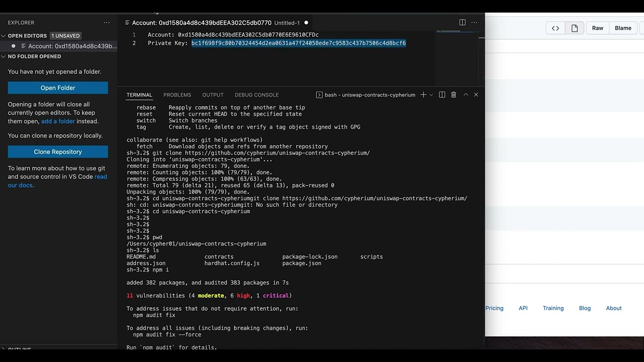The width and height of the screenshot is (644, 362).
Task: Click the 'sh-3.2$ pwd' line
Action: [144, 237]
